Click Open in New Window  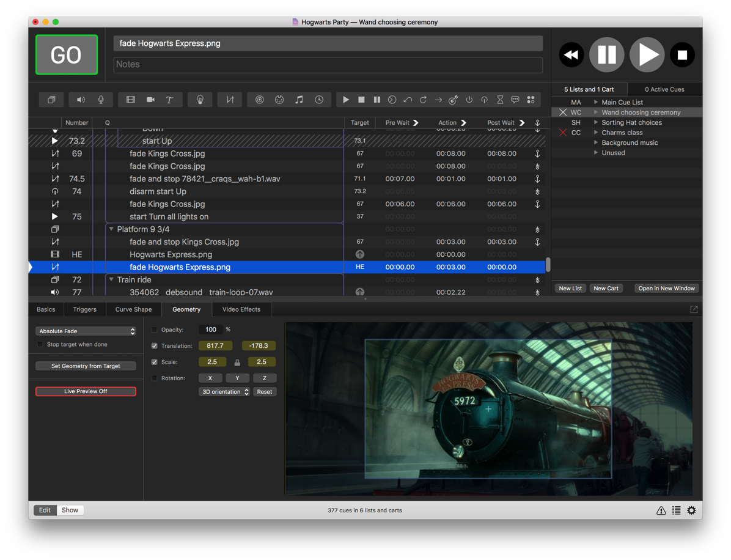666,288
